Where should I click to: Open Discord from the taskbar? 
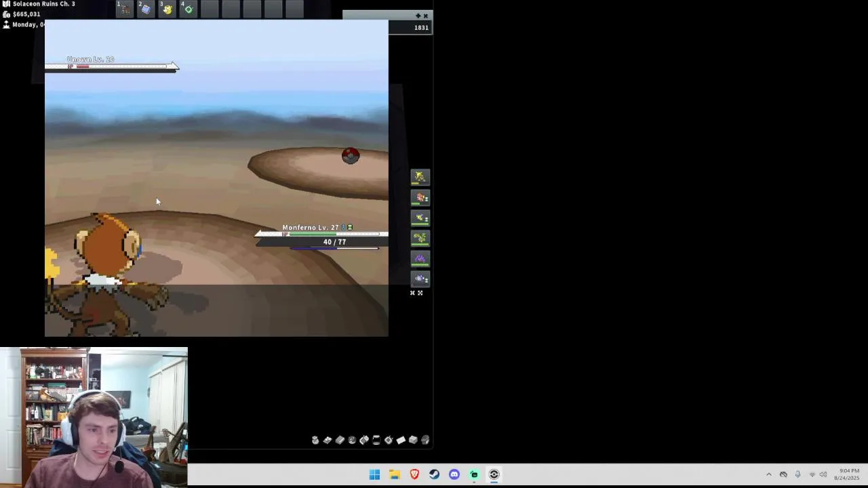tap(454, 474)
